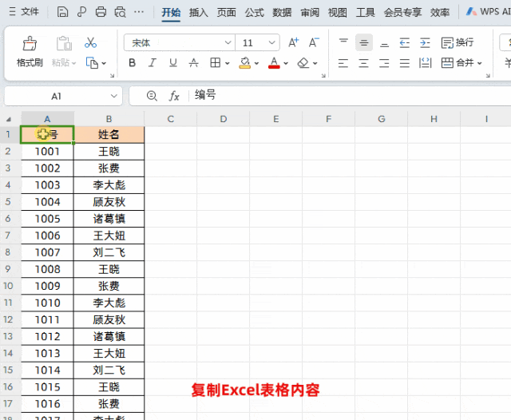Open the 审阅 tab

click(310, 13)
